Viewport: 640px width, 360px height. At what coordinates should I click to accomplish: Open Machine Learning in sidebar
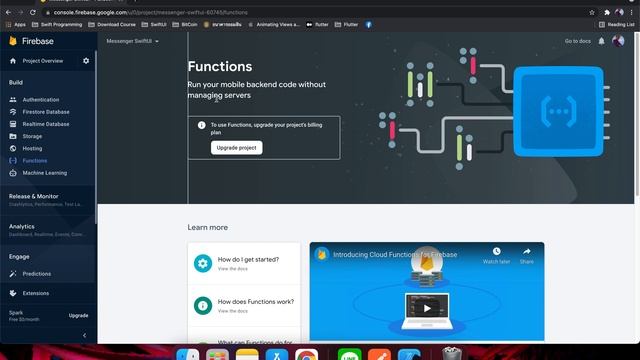(x=45, y=173)
